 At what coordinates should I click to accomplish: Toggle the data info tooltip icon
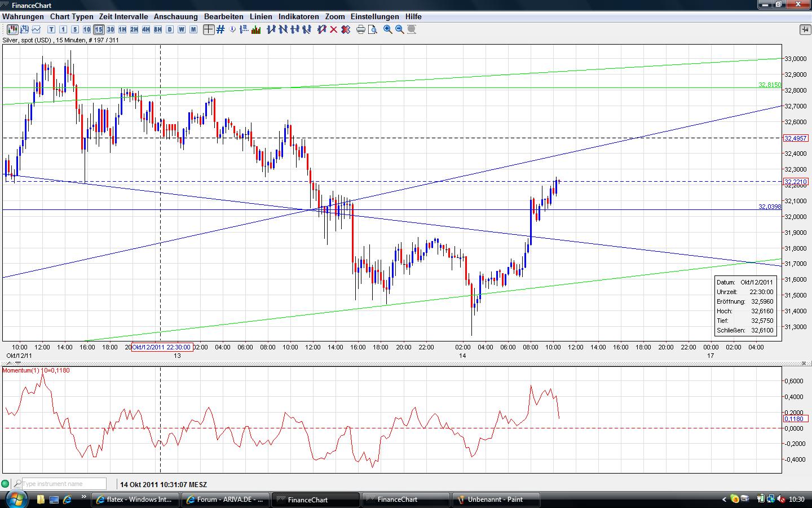[x=232, y=29]
